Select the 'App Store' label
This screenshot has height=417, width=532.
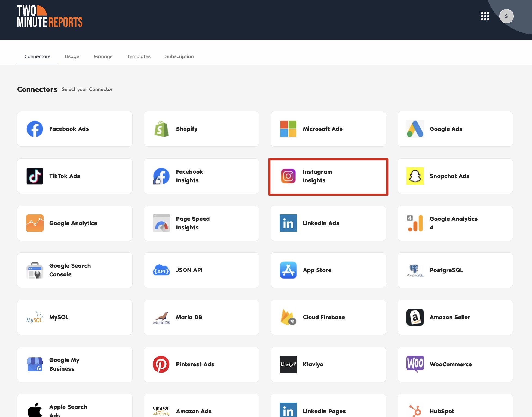(317, 270)
